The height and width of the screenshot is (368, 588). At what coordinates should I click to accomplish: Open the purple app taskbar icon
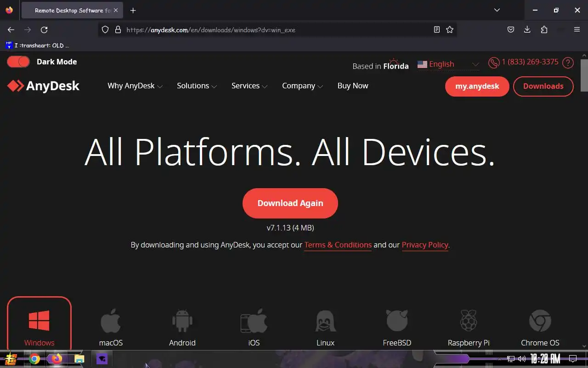click(x=102, y=359)
